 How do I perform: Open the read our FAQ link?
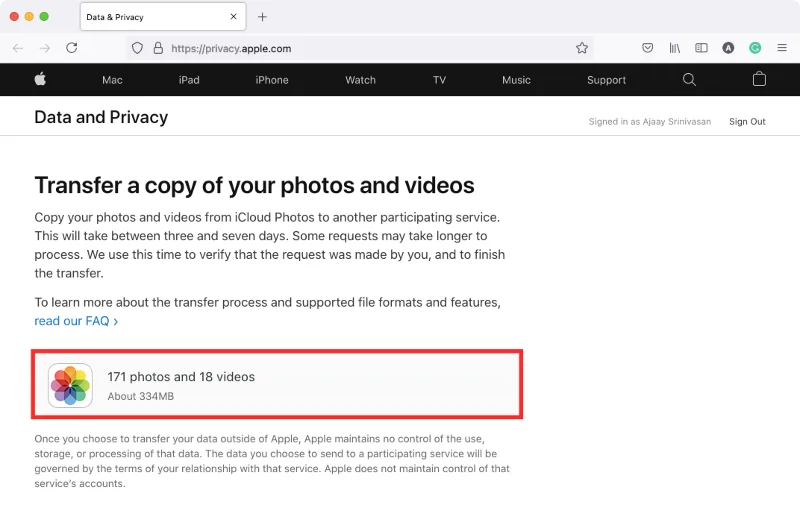pyautogui.click(x=76, y=321)
